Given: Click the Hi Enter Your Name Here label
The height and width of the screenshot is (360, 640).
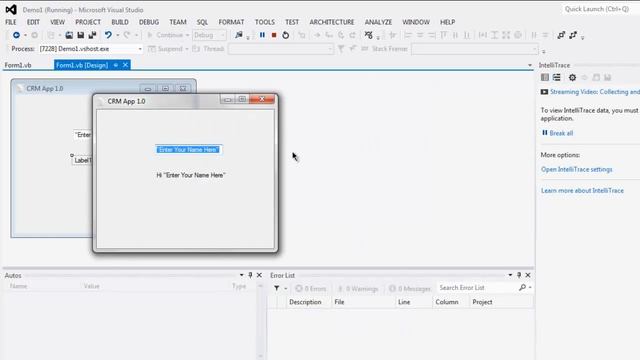Looking at the screenshot, I should (191, 175).
